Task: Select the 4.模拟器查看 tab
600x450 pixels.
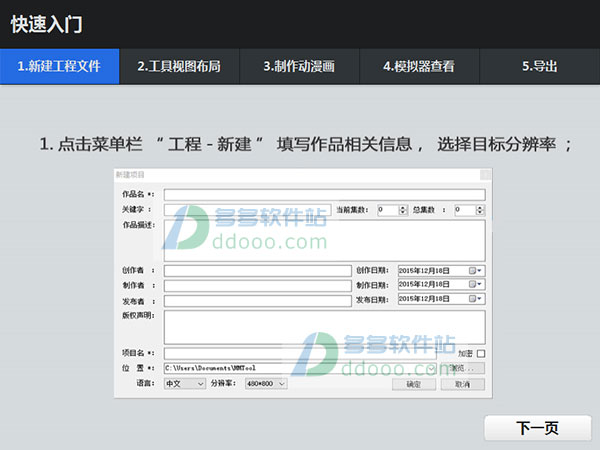Action: click(419, 67)
